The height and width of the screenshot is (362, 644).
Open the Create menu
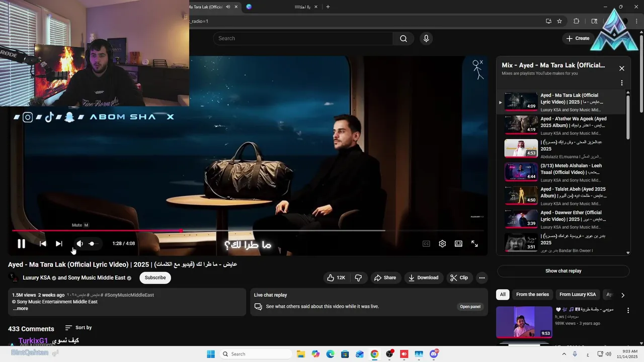(x=578, y=39)
